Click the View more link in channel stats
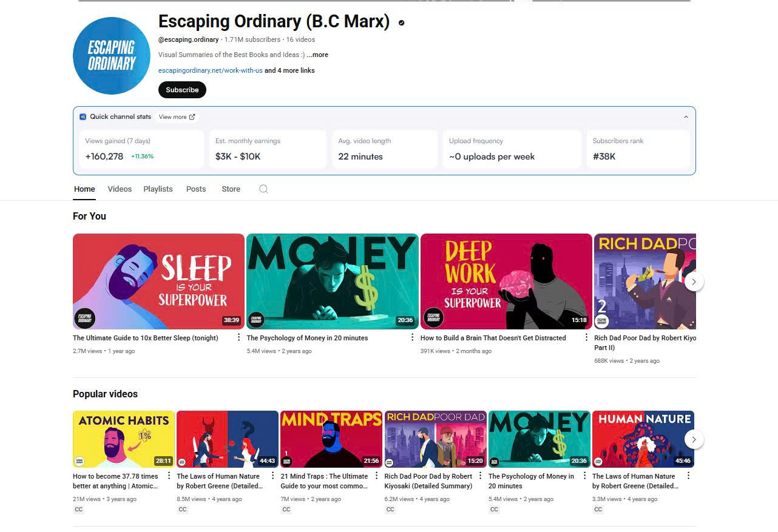Screen dimensions: 778x532 click(x=177, y=117)
